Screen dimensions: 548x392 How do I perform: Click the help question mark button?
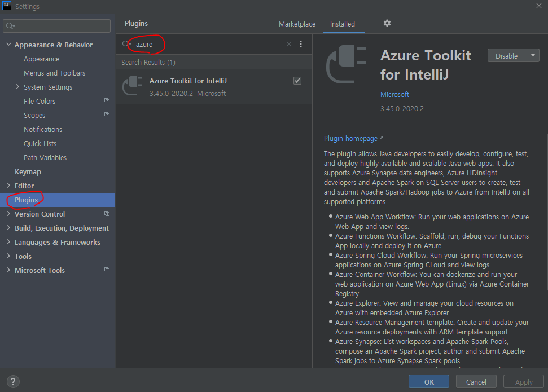pyautogui.click(x=13, y=382)
